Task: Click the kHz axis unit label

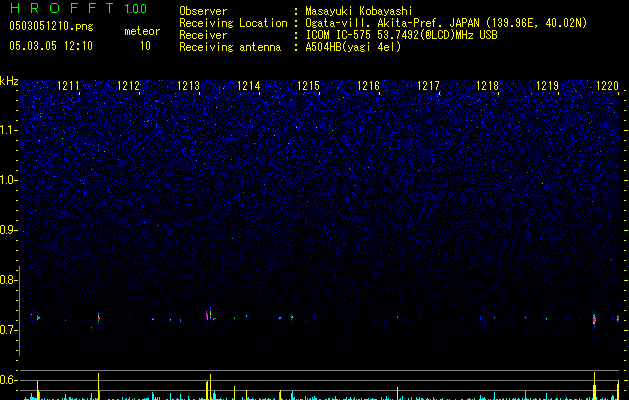Action: pos(9,81)
